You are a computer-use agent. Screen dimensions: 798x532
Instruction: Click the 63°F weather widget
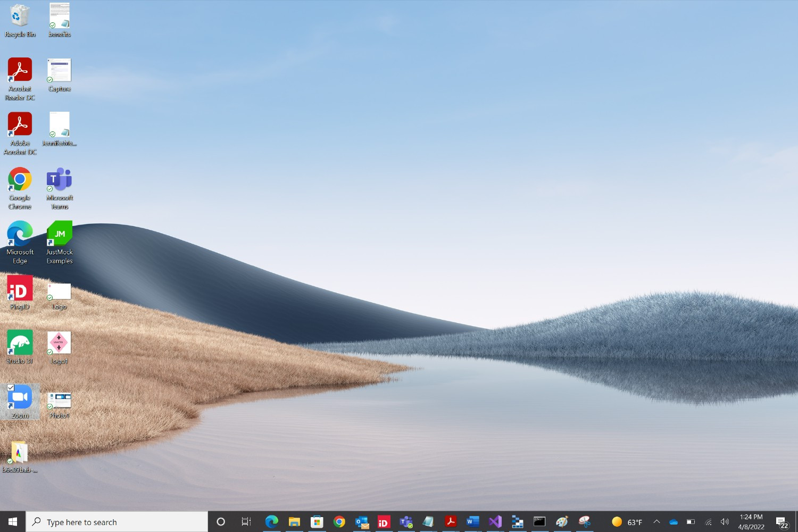[627, 522]
